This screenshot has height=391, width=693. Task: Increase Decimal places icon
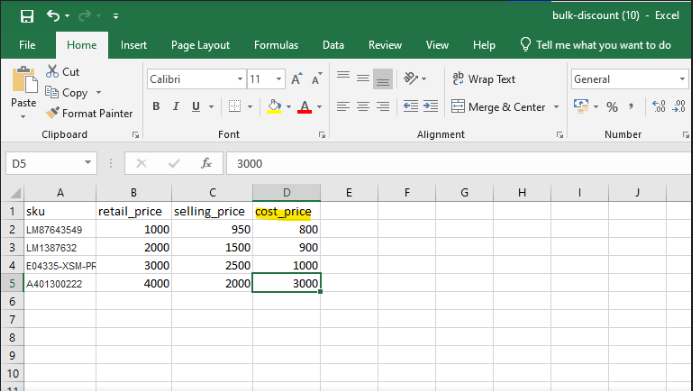(x=659, y=106)
